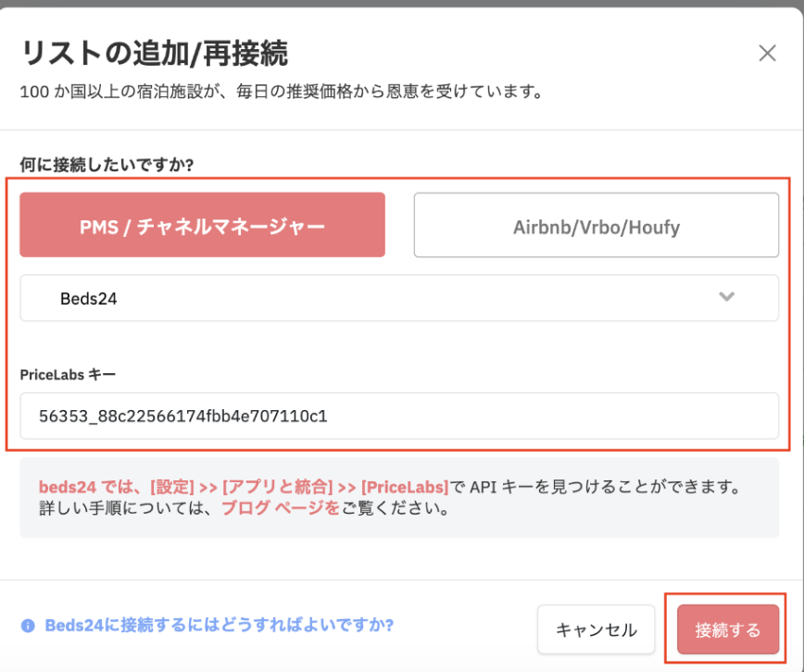Select the PMS / チャネルマネージャー option
804x672 pixels.
coord(202,225)
